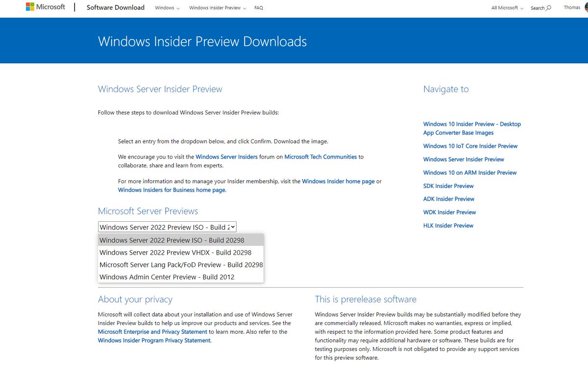Select Windows Server 2022 Preview ISO option
This screenshot has width=588, height=374.
[181, 240]
